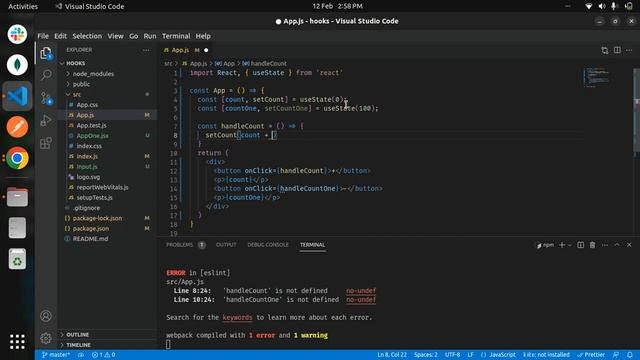Open terminal launch profile dropdown arrow
640x360 pixels.
(x=570, y=245)
